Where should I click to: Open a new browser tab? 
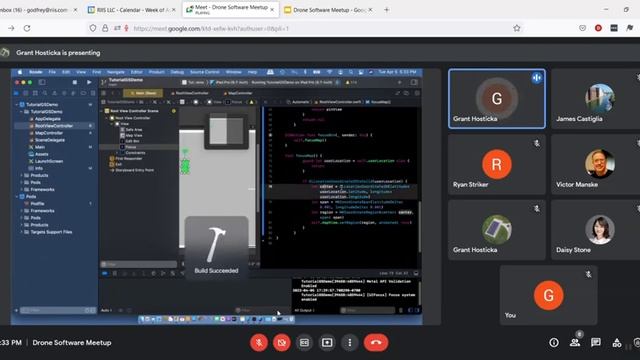[x=387, y=10]
